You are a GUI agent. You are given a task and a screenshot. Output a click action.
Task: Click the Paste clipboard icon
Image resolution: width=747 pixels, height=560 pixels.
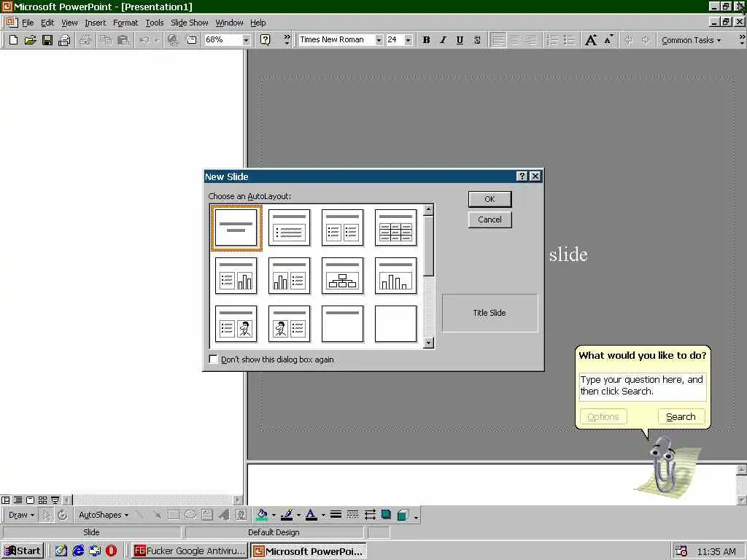click(x=123, y=40)
